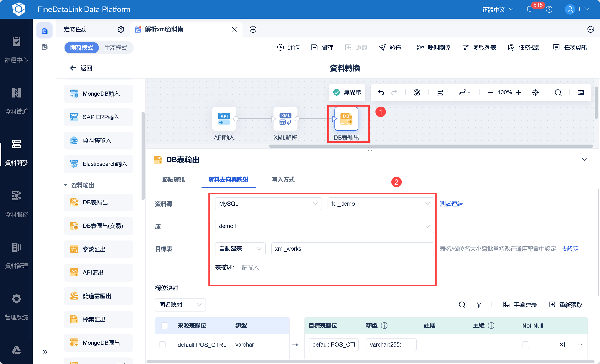
Task: Switch to the 寫入方式 tab
Action: 283,180
